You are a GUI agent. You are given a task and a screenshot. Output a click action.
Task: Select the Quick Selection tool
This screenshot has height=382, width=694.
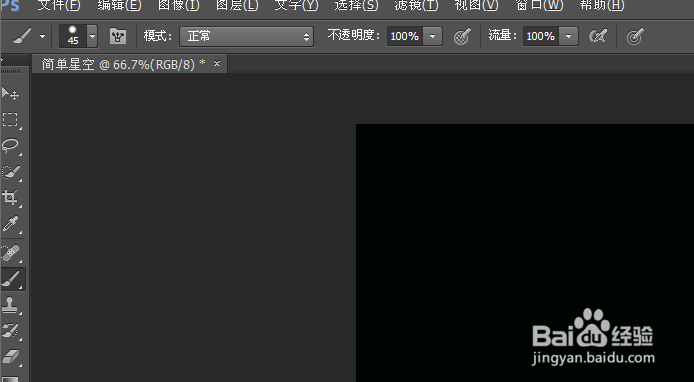tap(10, 172)
